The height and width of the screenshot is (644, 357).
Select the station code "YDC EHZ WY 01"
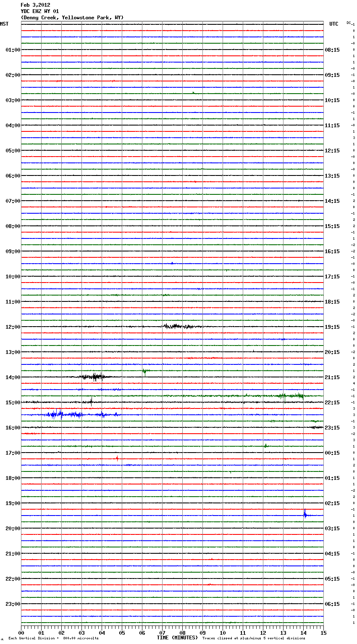pyautogui.click(x=40, y=11)
